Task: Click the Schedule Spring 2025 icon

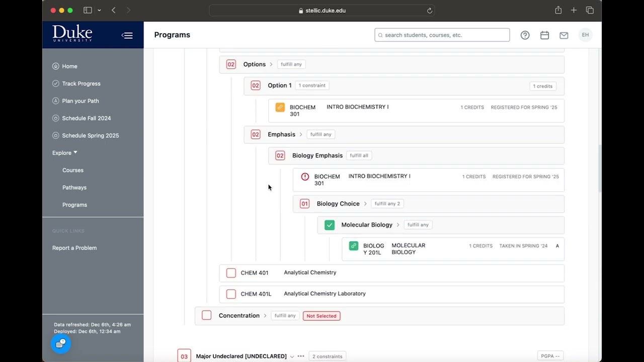Action: click(56, 135)
